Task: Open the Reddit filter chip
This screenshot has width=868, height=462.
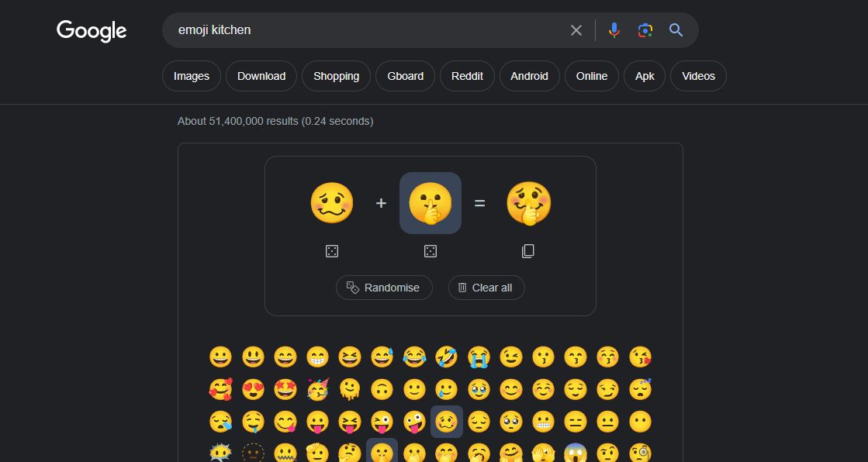Action: tap(467, 75)
